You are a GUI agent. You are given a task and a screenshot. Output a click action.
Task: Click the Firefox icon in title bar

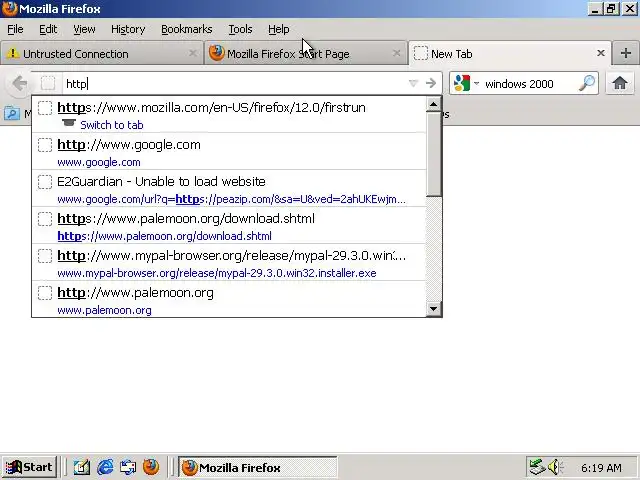9,8
